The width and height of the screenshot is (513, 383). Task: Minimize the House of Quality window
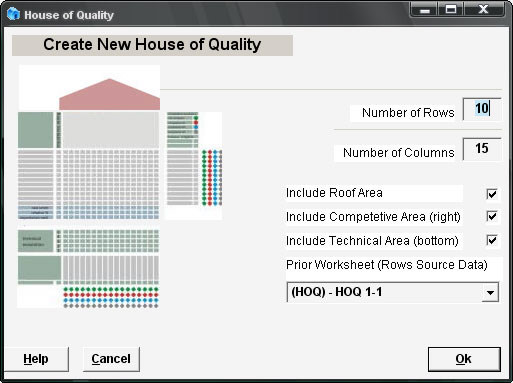(x=425, y=10)
